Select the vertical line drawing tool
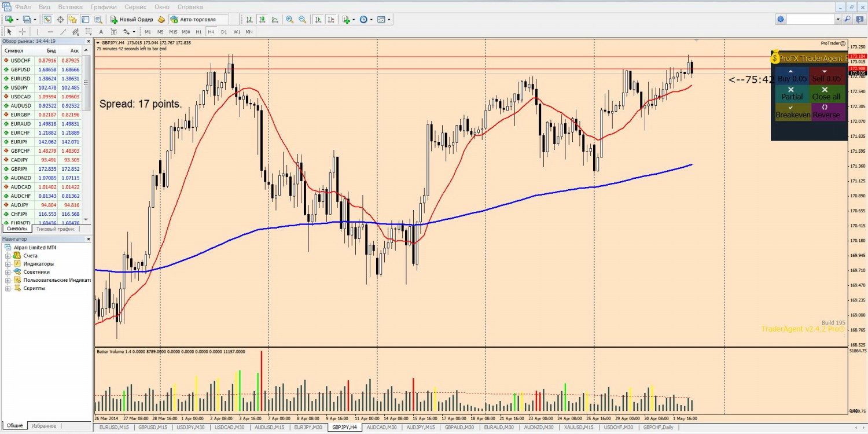The height and width of the screenshot is (434, 868). (38, 32)
